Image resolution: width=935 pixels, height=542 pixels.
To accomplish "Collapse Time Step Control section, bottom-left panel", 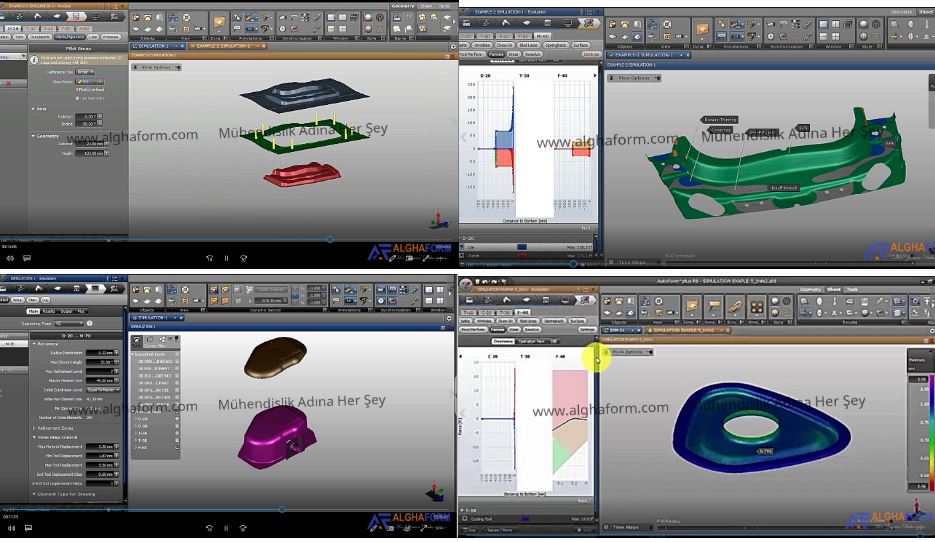I will pos(34,437).
